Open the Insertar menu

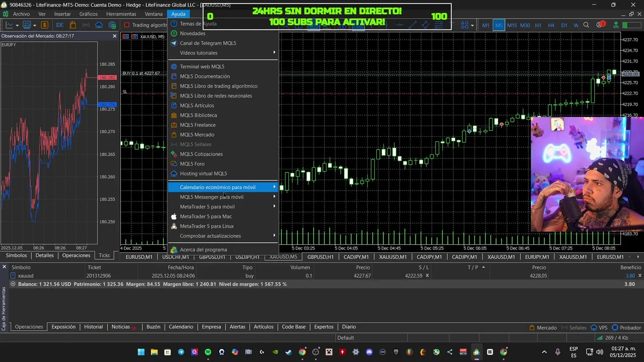62,14
